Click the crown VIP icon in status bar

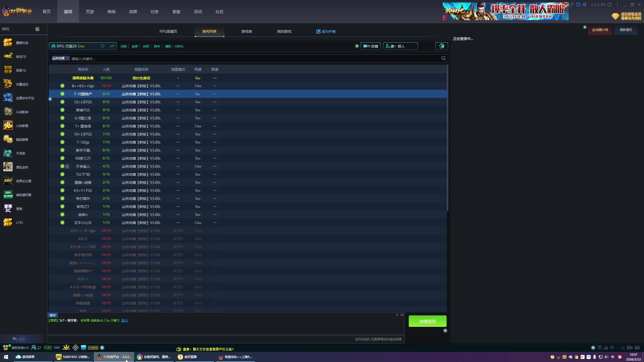(66, 347)
